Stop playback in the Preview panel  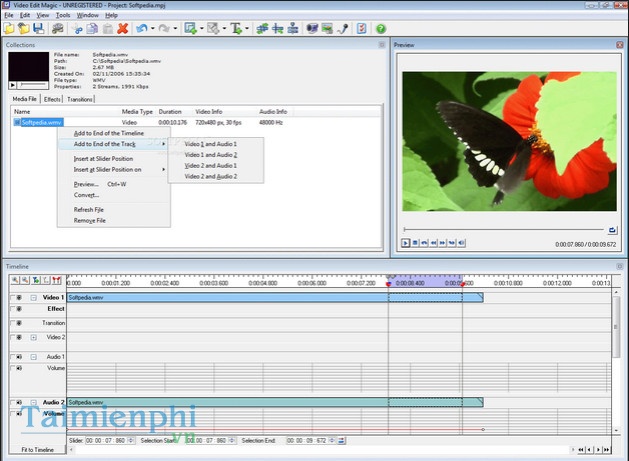415,243
